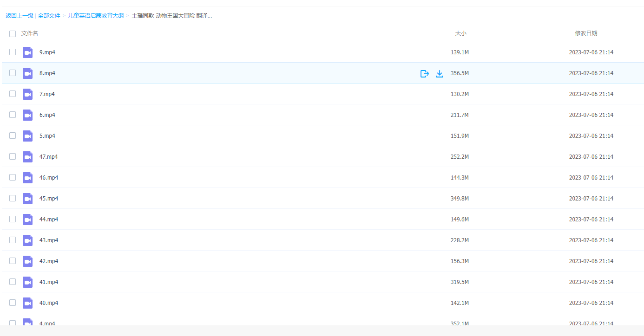Toggle the select-all checkbox beside 文件名

13,33
